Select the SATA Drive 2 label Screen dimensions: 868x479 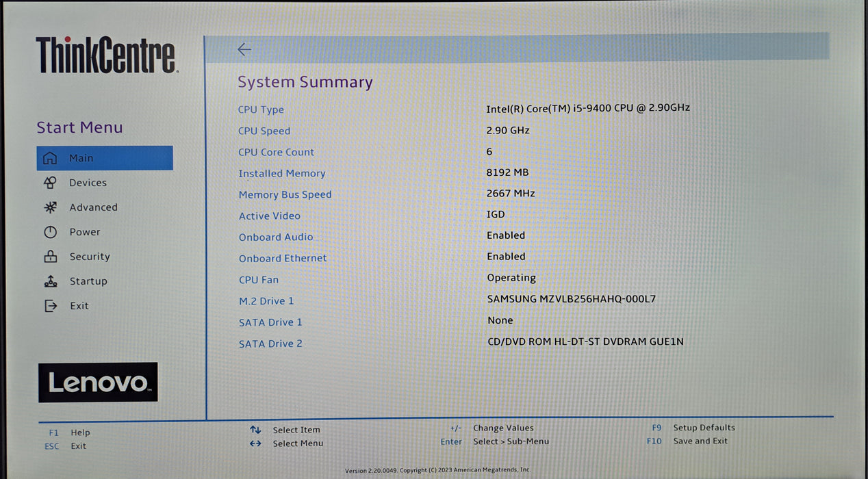coord(270,344)
